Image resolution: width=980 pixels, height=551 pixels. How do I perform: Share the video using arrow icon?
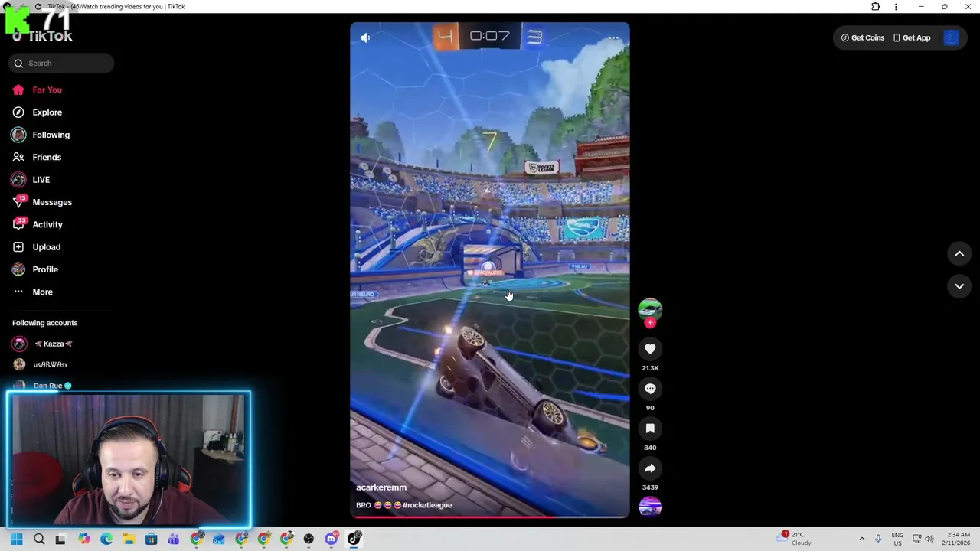tap(650, 468)
